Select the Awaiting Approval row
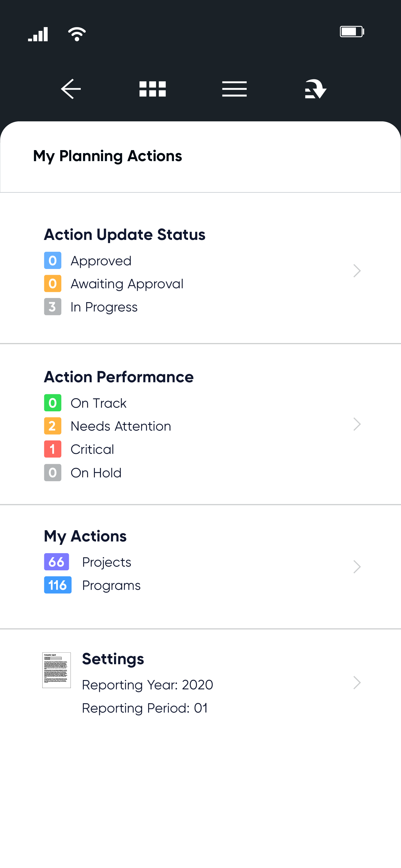 114,284
